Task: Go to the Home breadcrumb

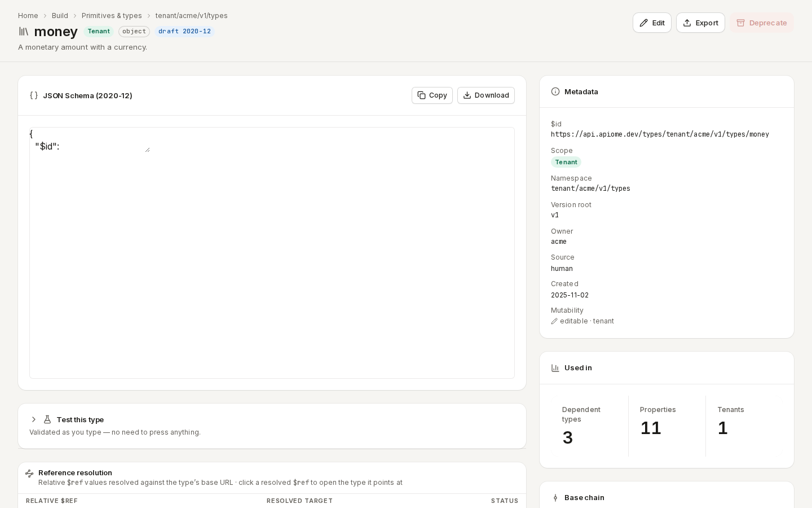Action: pyautogui.click(x=28, y=16)
